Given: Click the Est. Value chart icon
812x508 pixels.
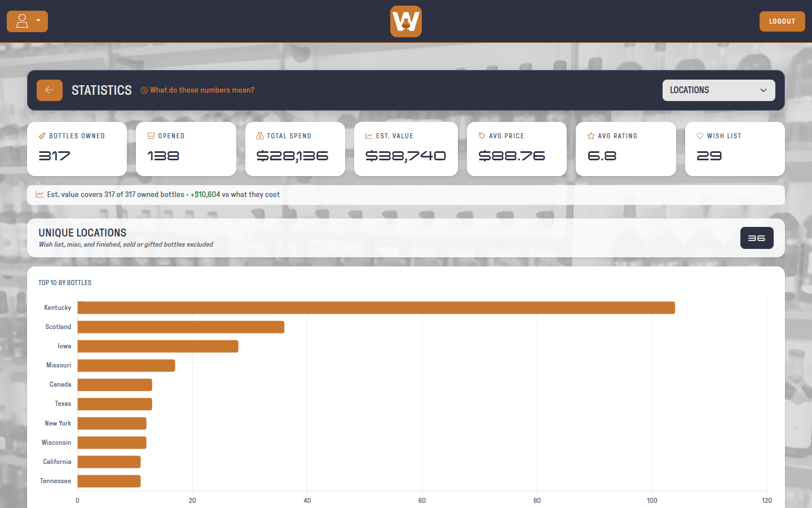Looking at the screenshot, I should (369, 136).
